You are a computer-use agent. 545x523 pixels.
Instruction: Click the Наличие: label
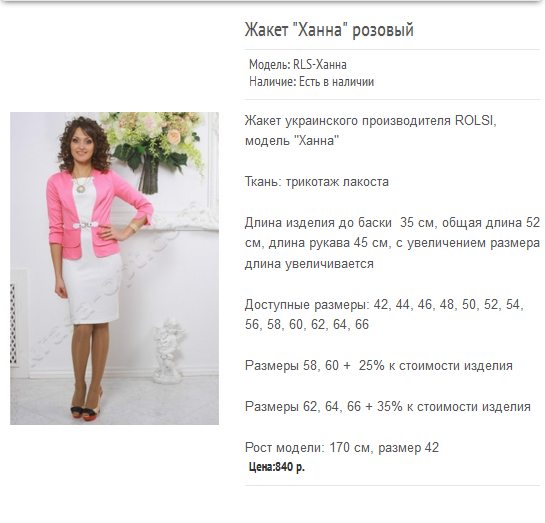pyautogui.click(x=273, y=82)
